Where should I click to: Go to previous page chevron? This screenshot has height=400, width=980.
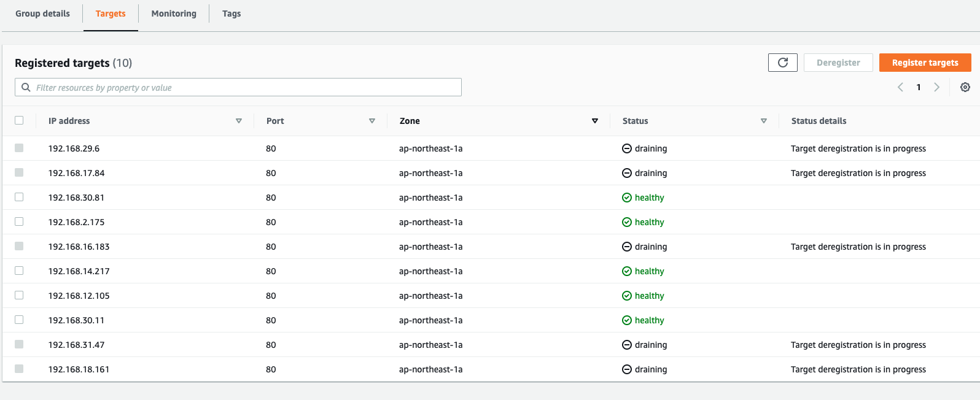[900, 87]
